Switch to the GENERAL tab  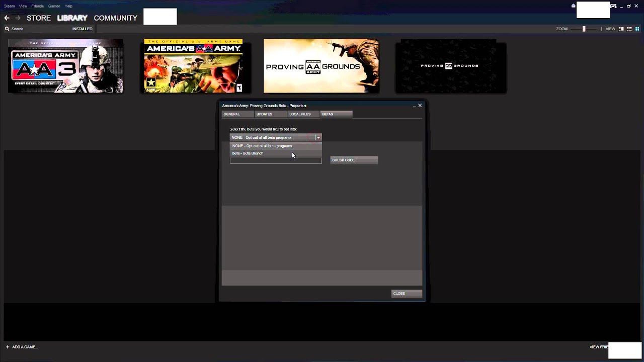pos(237,114)
